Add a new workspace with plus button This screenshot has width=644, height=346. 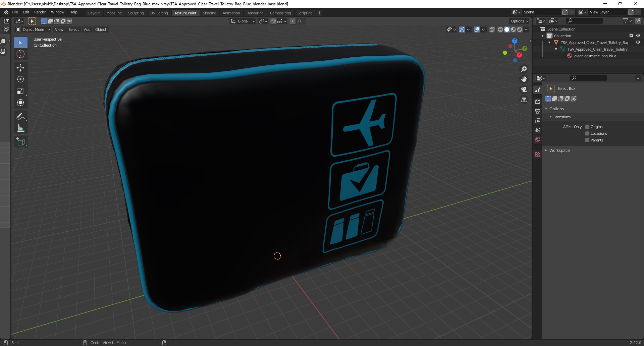click(x=319, y=13)
